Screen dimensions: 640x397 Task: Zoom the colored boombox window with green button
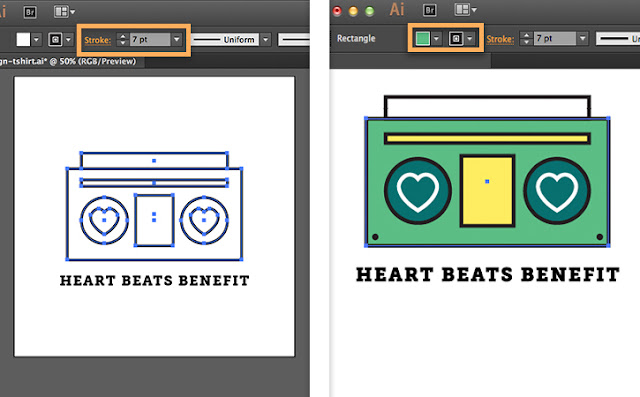click(x=370, y=11)
